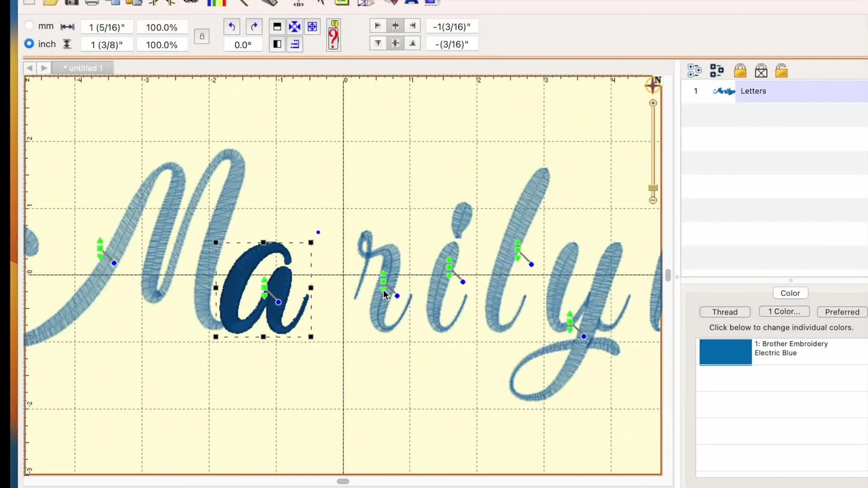Viewport: 868px width, 488px height.
Task: Click the align left icon
Action: pos(377,25)
